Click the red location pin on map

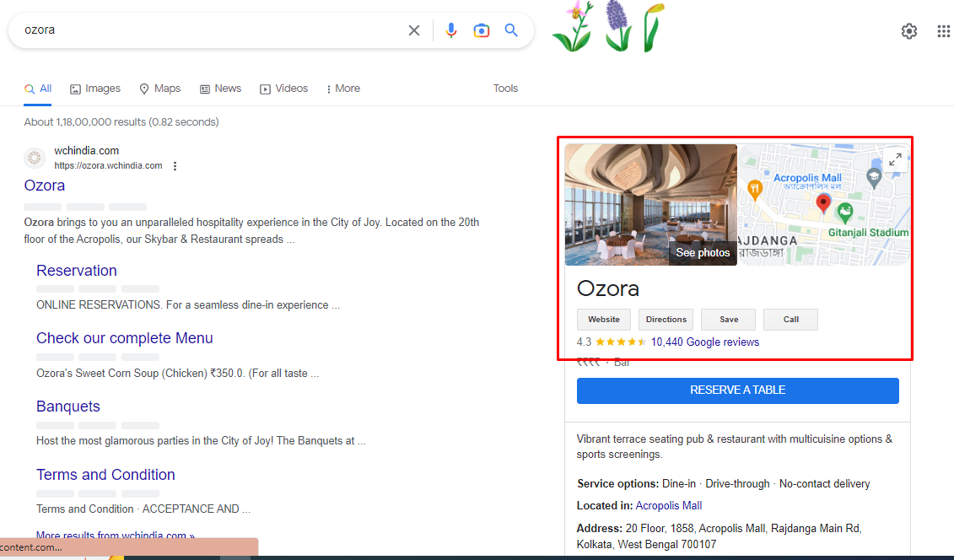point(823,204)
